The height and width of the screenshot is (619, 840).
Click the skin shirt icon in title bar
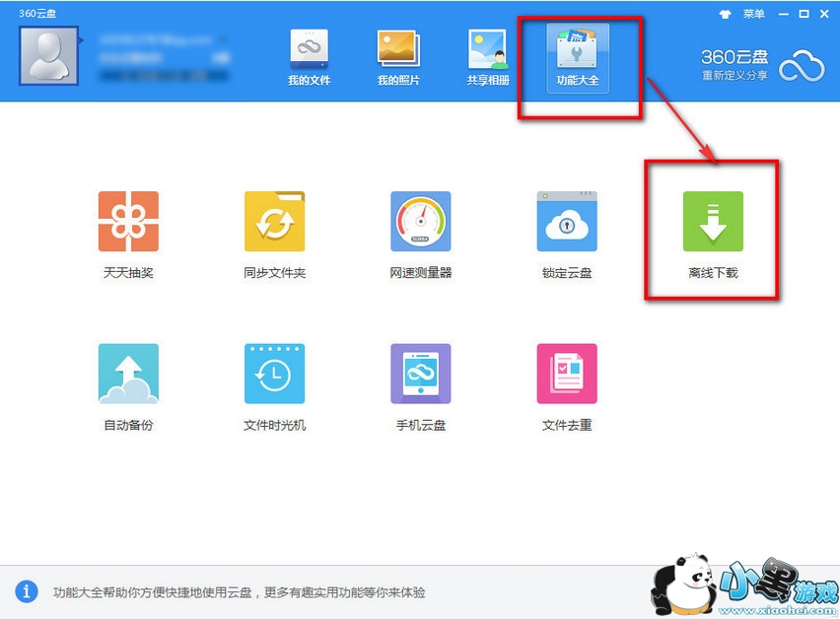click(725, 15)
